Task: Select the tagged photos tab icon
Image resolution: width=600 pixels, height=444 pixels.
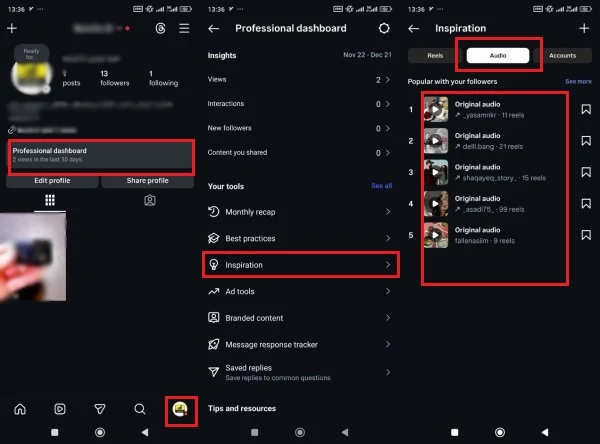Action: tap(150, 200)
